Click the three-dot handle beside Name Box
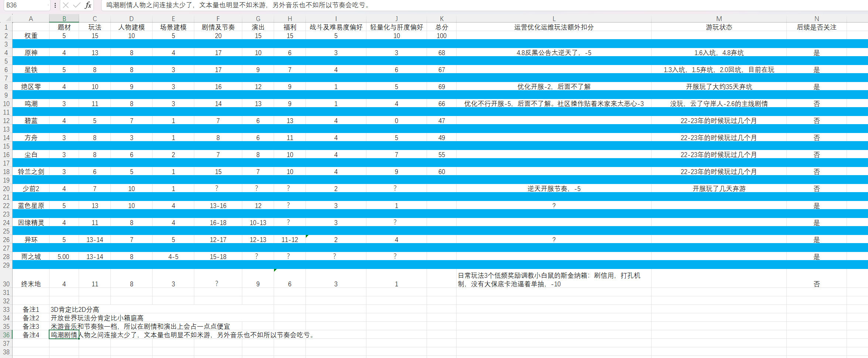This screenshot has height=358, width=868. click(x=55, y=5)
